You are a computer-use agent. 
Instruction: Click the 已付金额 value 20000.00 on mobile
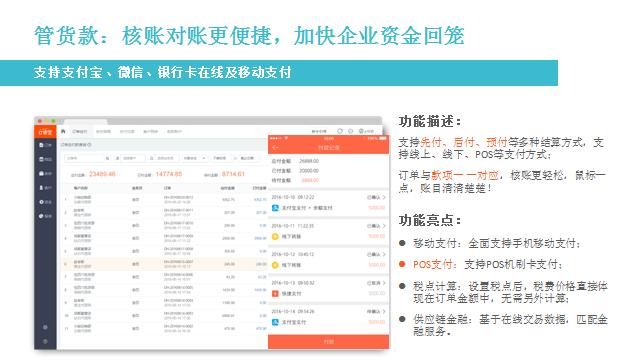click(309, 171)
